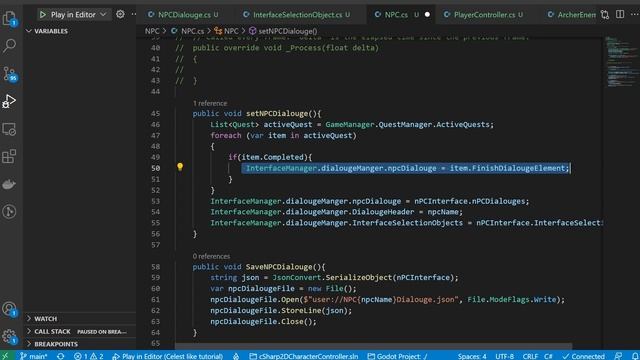Click 'Play in Editor (Celest like tutorial)' status item
The height and width of the screenshot is (360, 640).
168,356
